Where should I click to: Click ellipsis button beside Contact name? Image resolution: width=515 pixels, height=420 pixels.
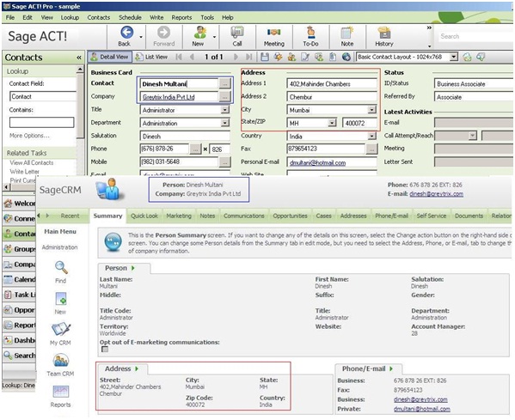tap(224, 84)
